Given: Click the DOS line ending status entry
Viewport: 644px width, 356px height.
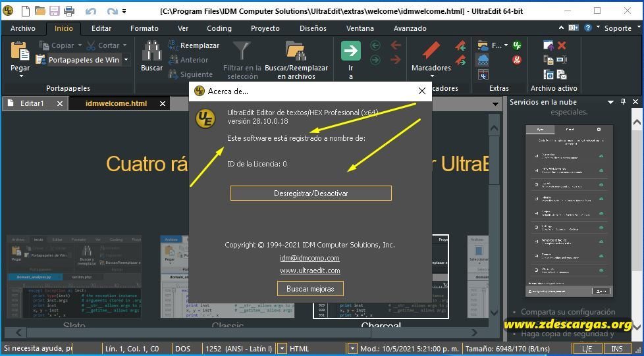Looking at the screenshot, I should pyautogui.click(x=183, y=349).
